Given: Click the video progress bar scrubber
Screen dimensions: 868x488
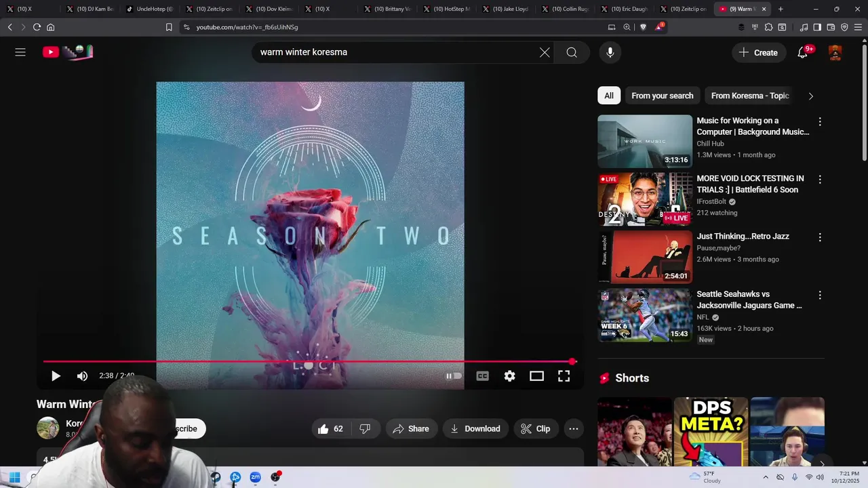Looking at the screenshot, I should click(573, 362).
